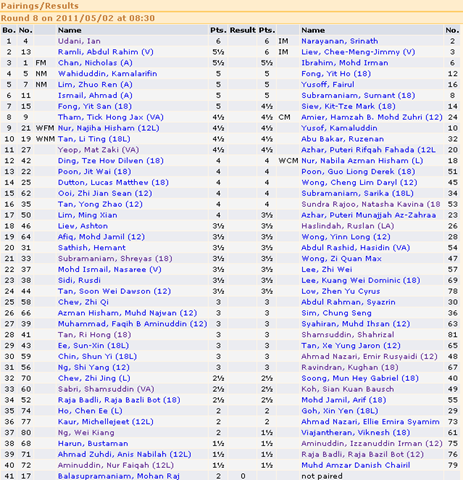Open Poon, Guo Liong Derek (18) link
This screenshot has width=463, height=480.
pos(358,172)
